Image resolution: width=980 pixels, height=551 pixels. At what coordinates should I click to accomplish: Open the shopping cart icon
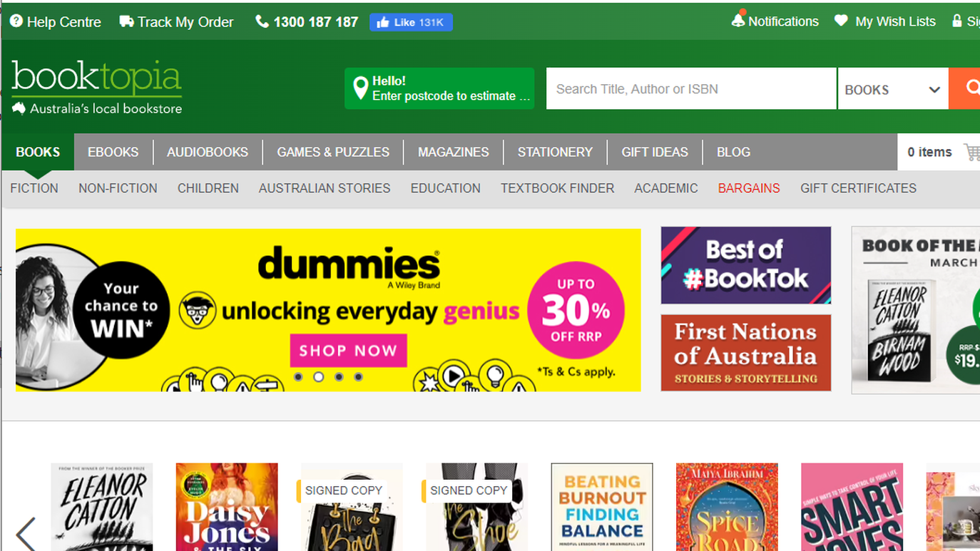tap(971, 152)
